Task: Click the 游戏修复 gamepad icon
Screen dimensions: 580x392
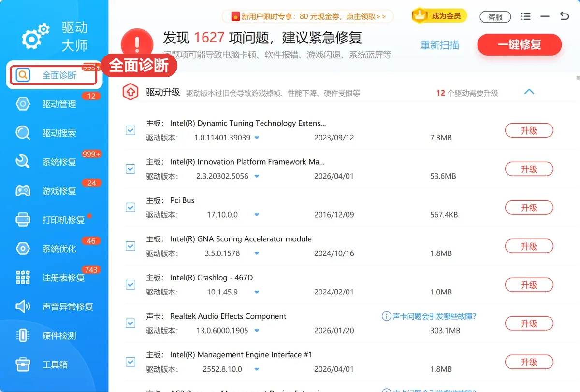Action: click(x=23, y=191)
